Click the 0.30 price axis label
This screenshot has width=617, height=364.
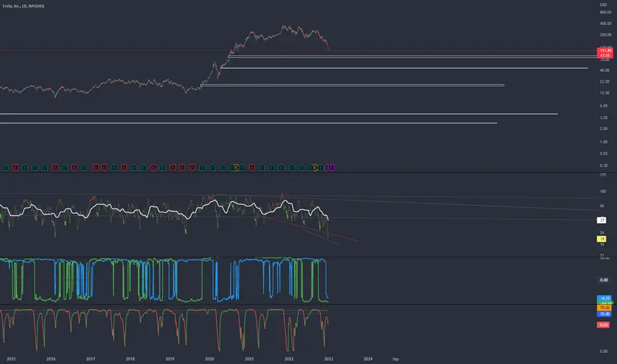coord(603,165)
